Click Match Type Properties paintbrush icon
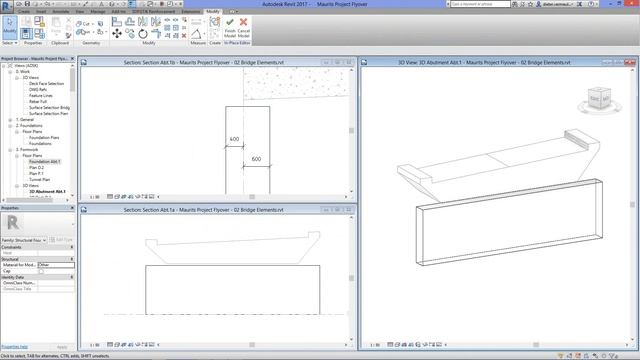Image resolution: width=640 pixels, height=360 pixels. (68, 36)
